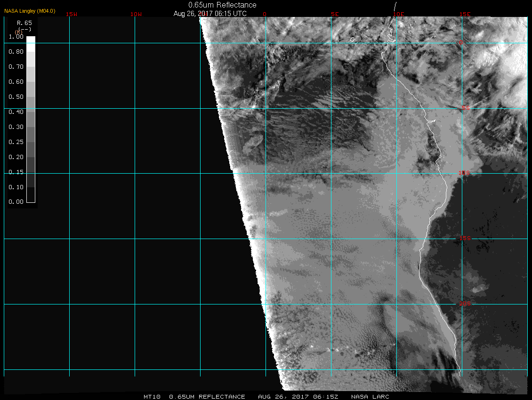This screenshot has height=400, width=532.
Task: Click the 0 longitude label at top
Action: click(x=265, y=14)
